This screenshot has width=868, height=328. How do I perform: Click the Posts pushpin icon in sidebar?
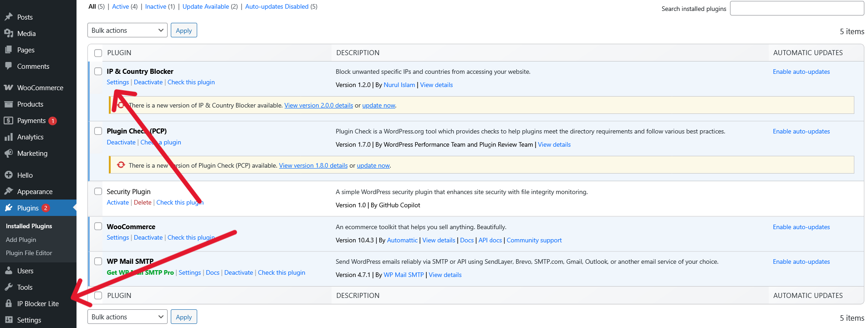pyautogui.click(x=9, y=17)
